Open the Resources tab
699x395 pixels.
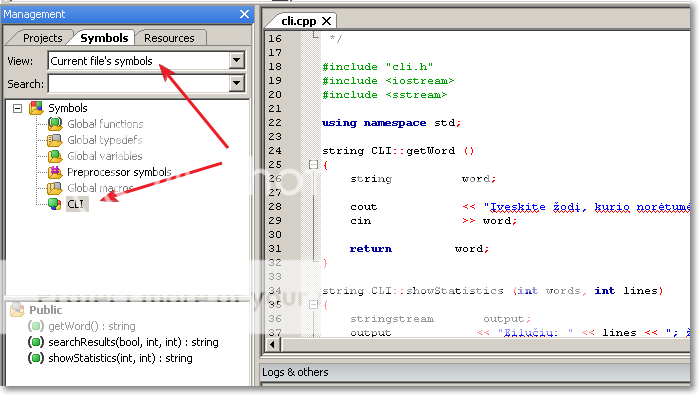(x=169, y=38)
